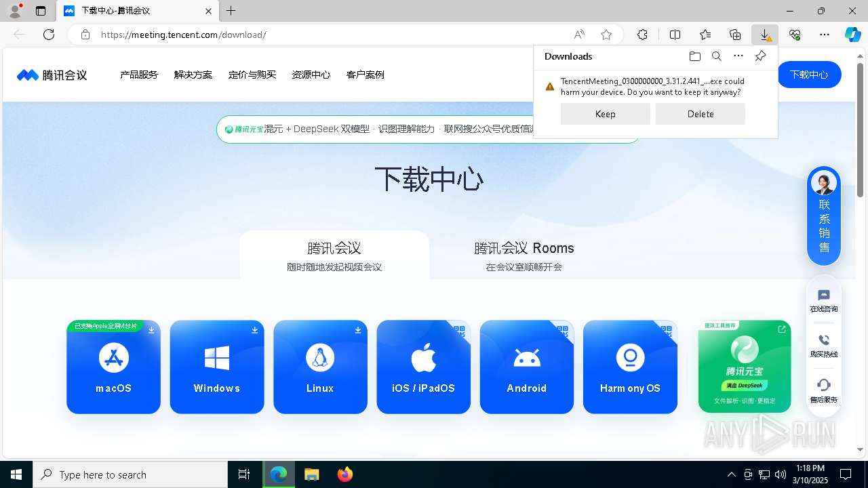
Task: Open a new browser tab
Action: (231, 11)
